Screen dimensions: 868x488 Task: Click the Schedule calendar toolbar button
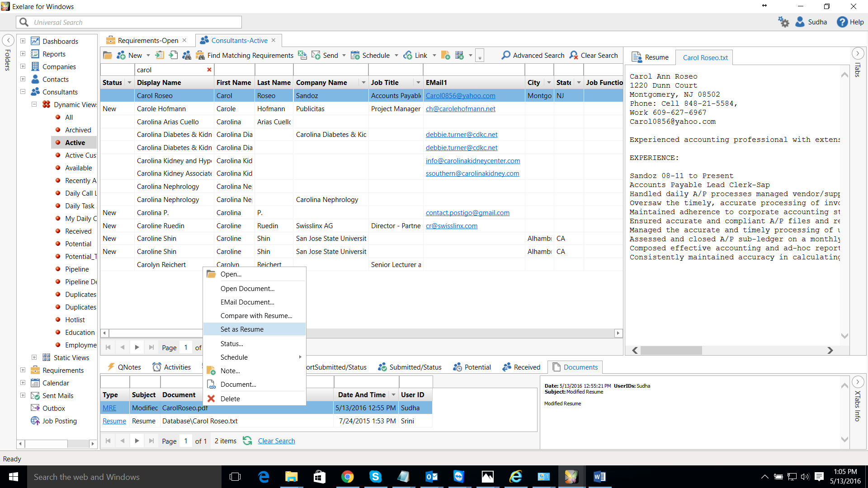370,55
